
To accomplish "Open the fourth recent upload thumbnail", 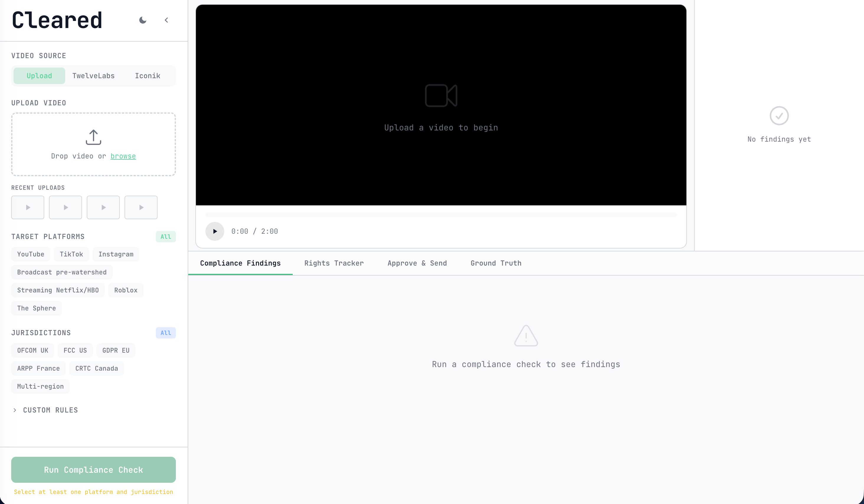I will tap(141, 207).
